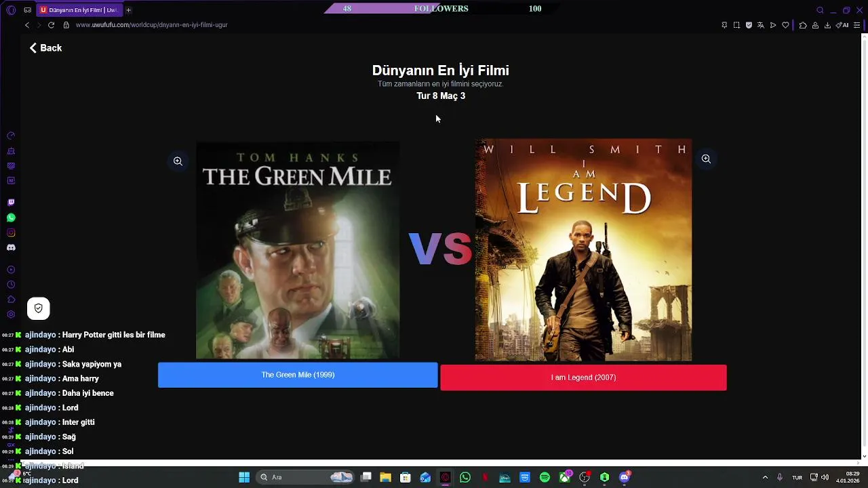Click the Back button

(45, 48)
